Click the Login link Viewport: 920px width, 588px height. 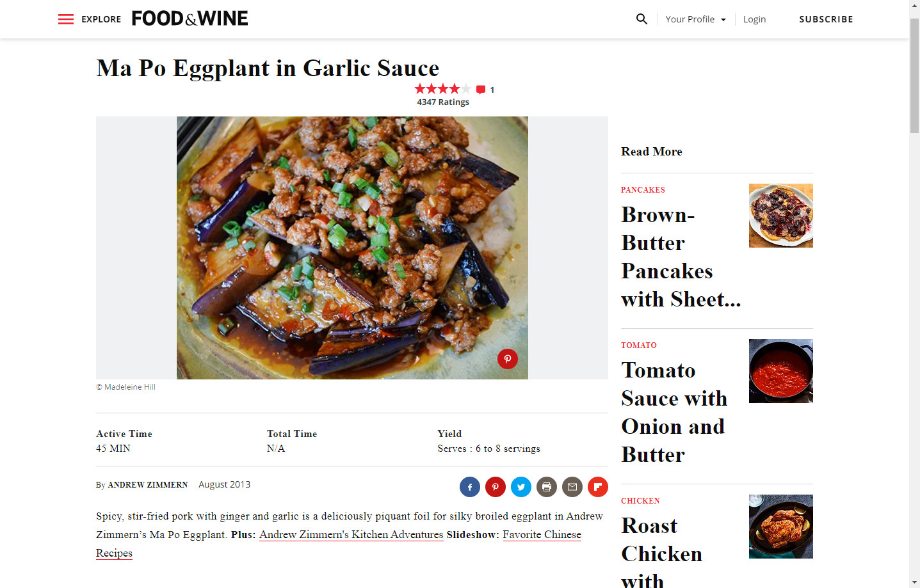click(x=754, y=19)
